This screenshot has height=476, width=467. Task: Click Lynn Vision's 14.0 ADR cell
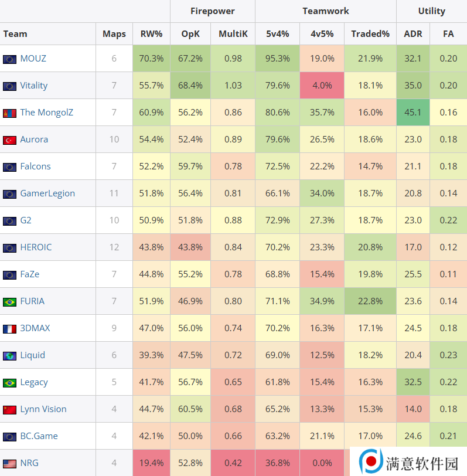click(x=413, y=409)
